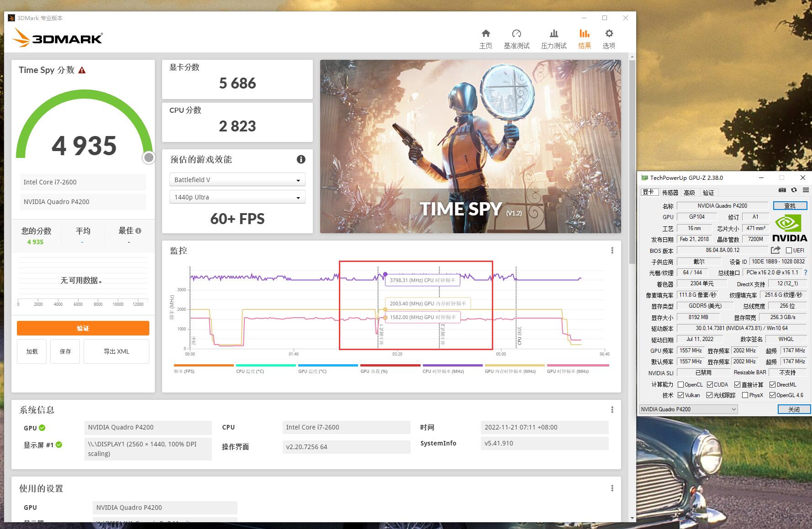Click the 显卡分数 5 686 score card
The width and height of the screenshot is (812, 529).
(x=237, y=79)
